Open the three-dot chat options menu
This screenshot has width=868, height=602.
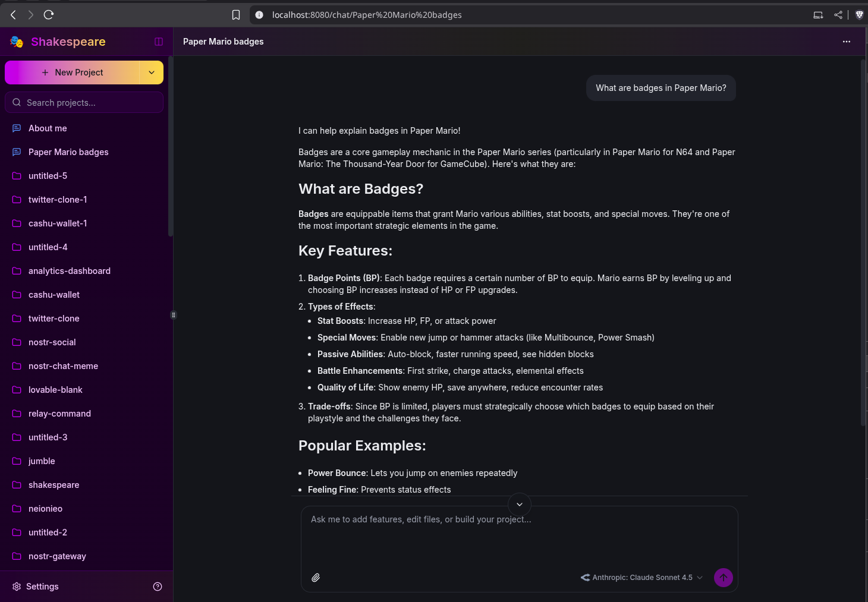coord(846,42)
